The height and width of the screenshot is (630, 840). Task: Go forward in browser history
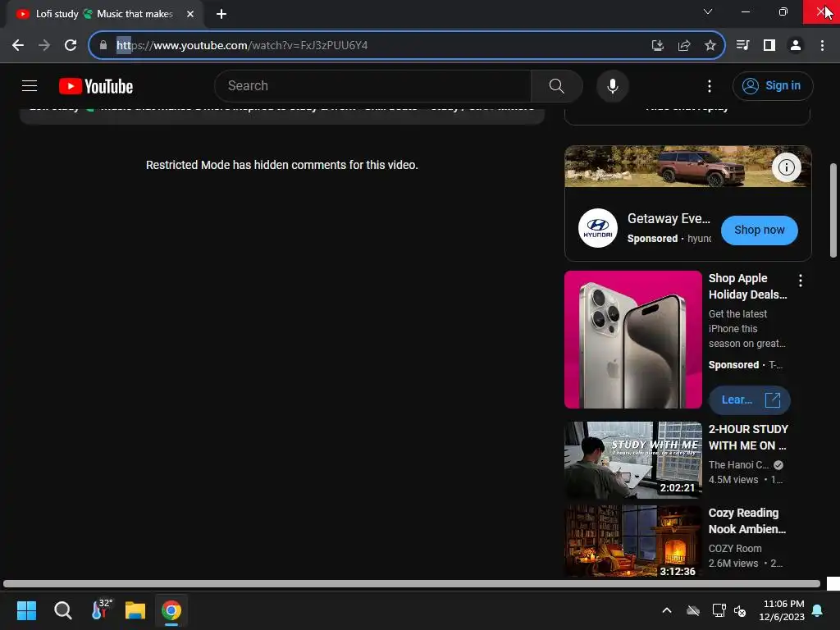point(44,45)
